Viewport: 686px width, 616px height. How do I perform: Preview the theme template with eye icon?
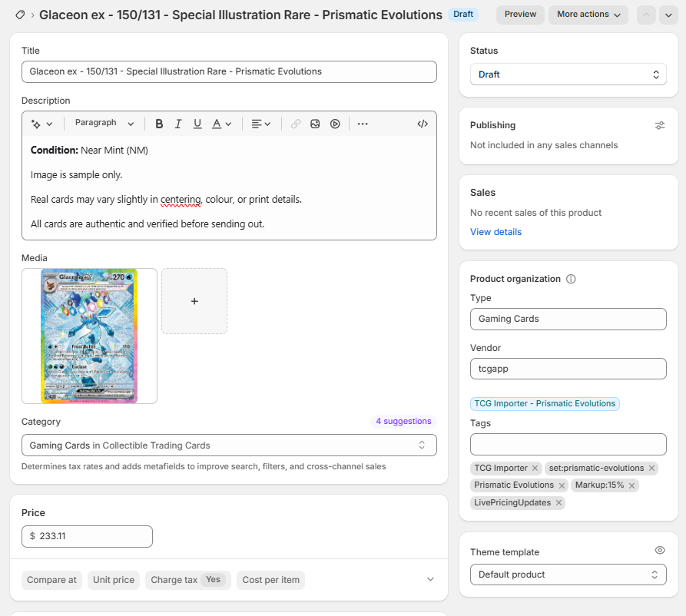click(x=659, y=551)
